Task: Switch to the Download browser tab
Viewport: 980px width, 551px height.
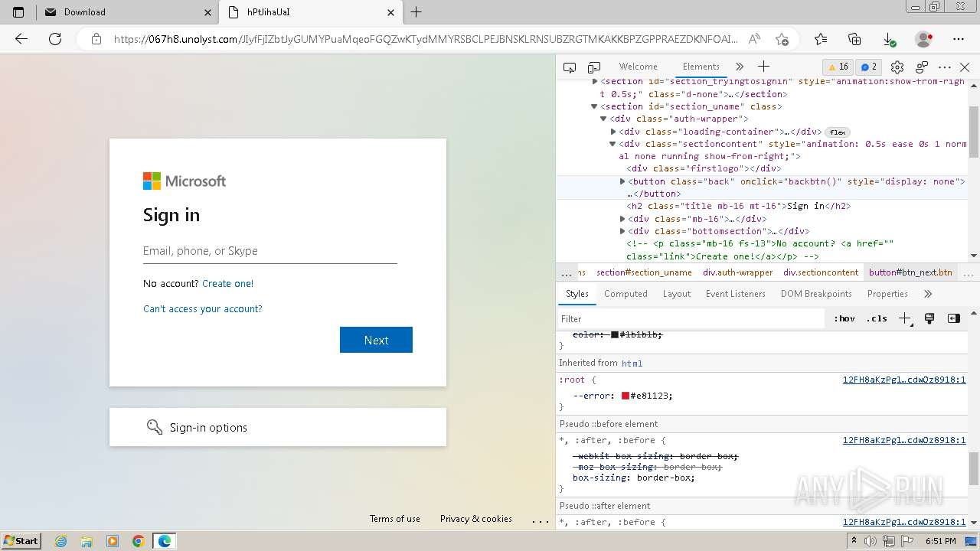Action: click(128, 12)
